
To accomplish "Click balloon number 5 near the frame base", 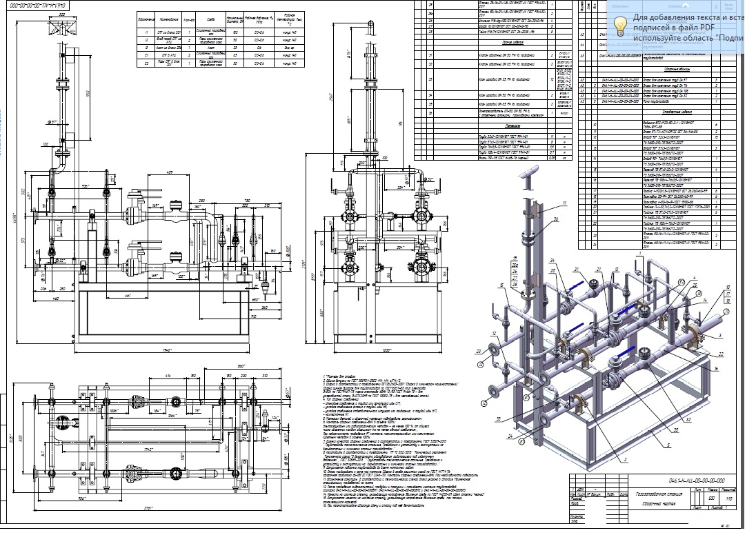I will [668, 445].
